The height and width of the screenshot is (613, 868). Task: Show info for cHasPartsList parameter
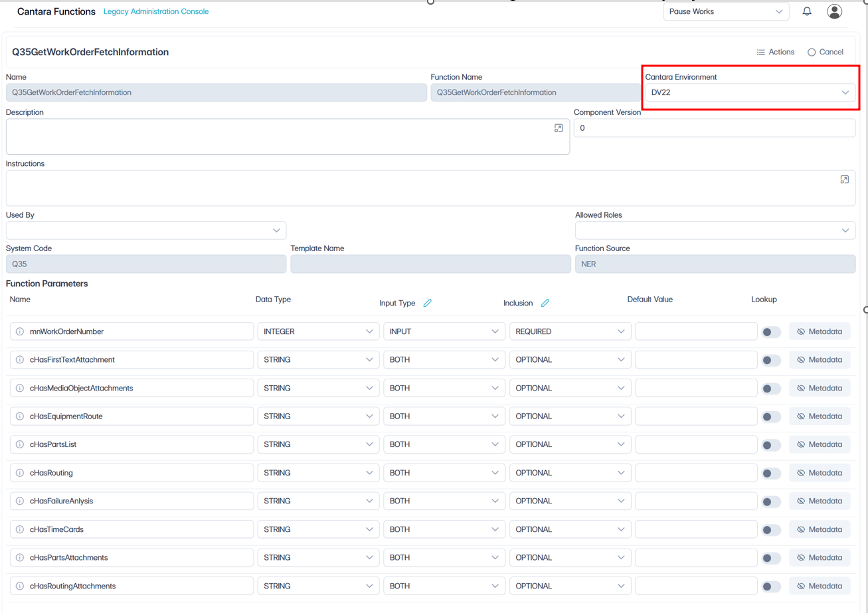click(20, 444)
